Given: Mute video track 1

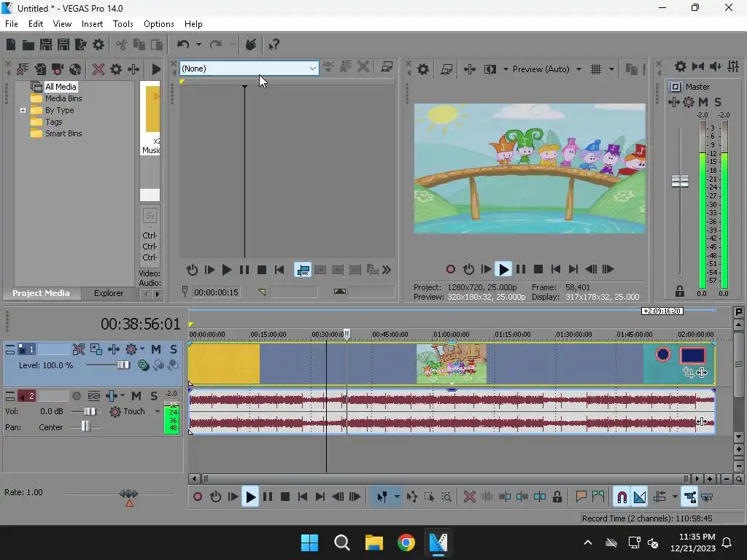Looking at the screenshot, I should click(156, 349).
